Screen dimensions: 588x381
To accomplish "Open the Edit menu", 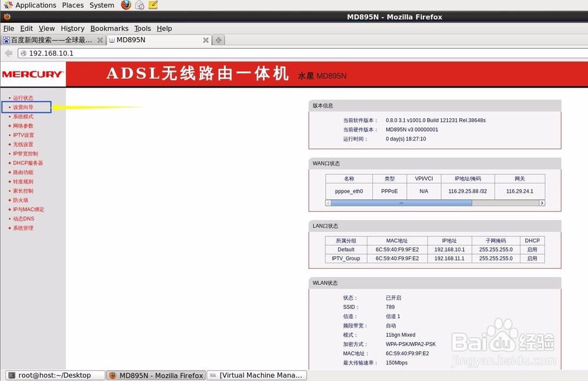I will tap(26, 28).
